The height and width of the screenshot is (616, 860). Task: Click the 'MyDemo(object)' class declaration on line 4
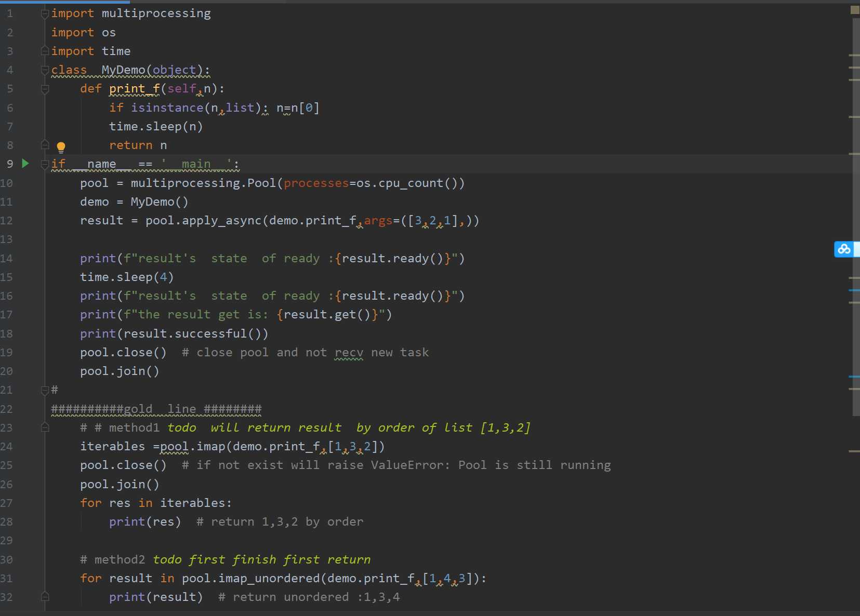click(x=152, y=70)
